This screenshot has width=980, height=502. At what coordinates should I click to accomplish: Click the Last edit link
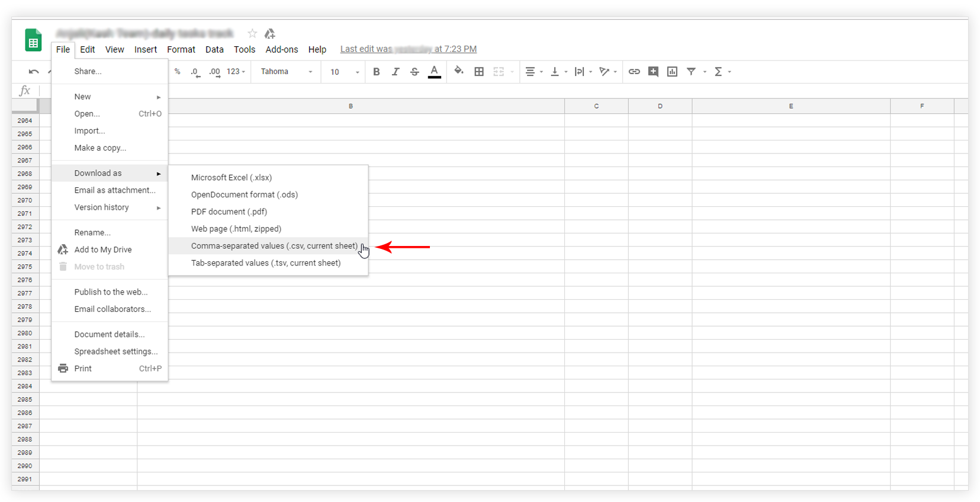(408, 49)
